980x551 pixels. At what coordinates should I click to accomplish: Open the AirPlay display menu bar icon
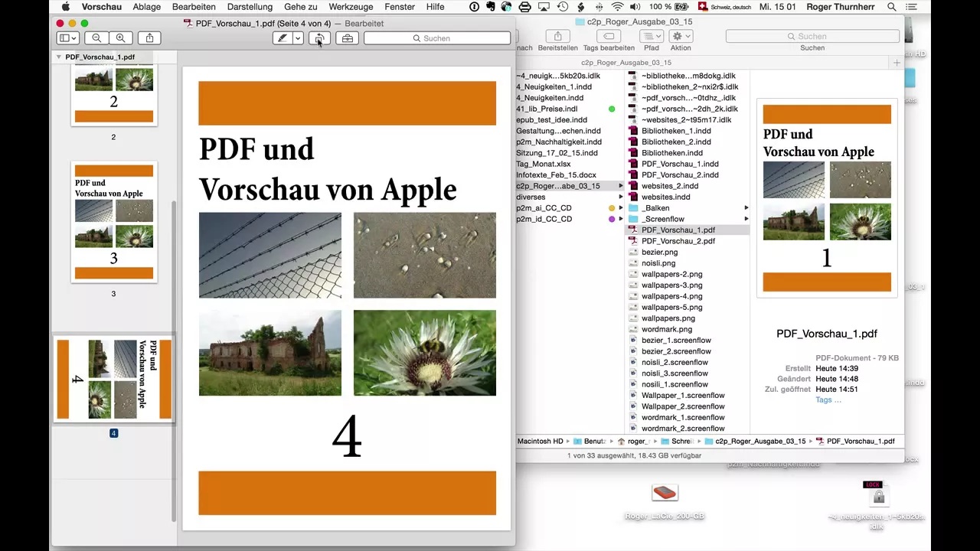click(544, 7)
